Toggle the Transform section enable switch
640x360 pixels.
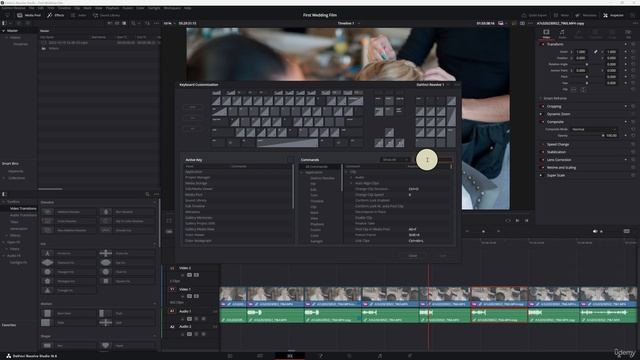point(543,44)
